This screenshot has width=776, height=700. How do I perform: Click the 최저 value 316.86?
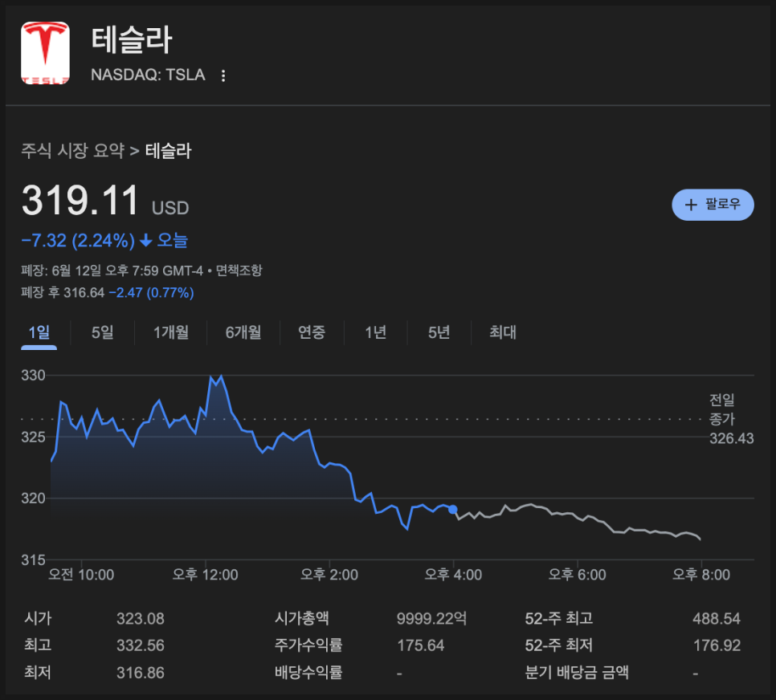(140, 673)
